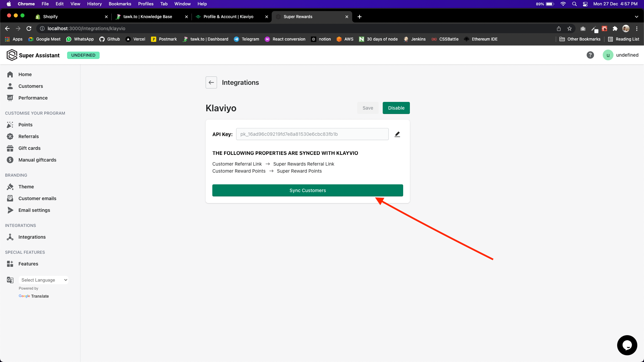Click the pencil edit icon beside API Key
This screenshot has height=362, width=644.
pos(397,134)
